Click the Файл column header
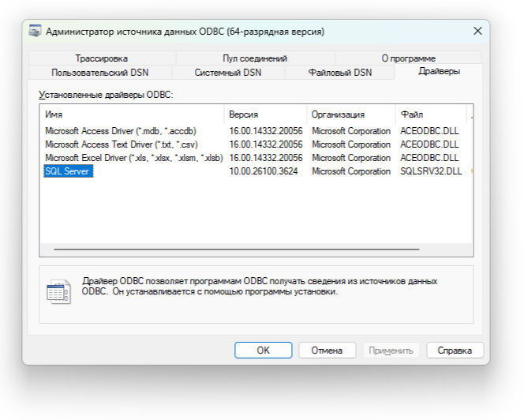Viewport: 524px width, 420px height. [430, 114]
